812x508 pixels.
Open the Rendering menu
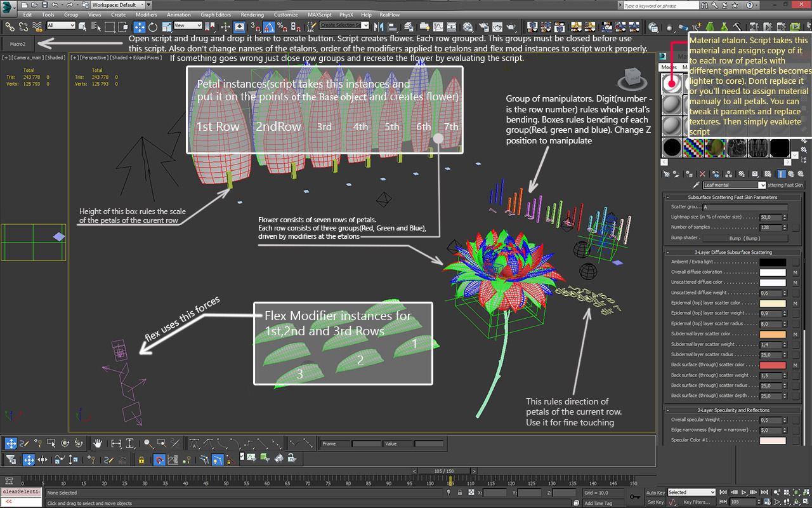tap(252, 15)
